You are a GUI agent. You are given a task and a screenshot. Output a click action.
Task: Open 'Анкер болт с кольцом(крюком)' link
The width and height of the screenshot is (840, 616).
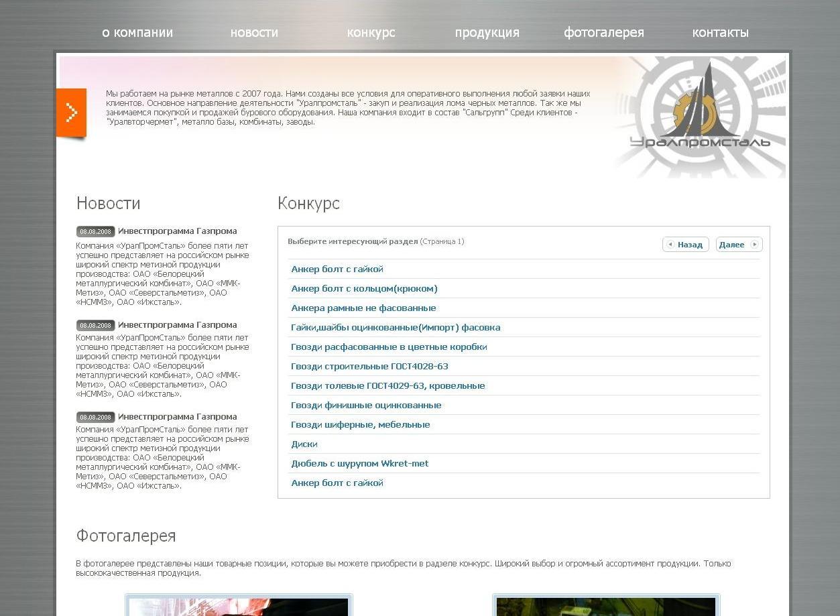pos(364,289)
